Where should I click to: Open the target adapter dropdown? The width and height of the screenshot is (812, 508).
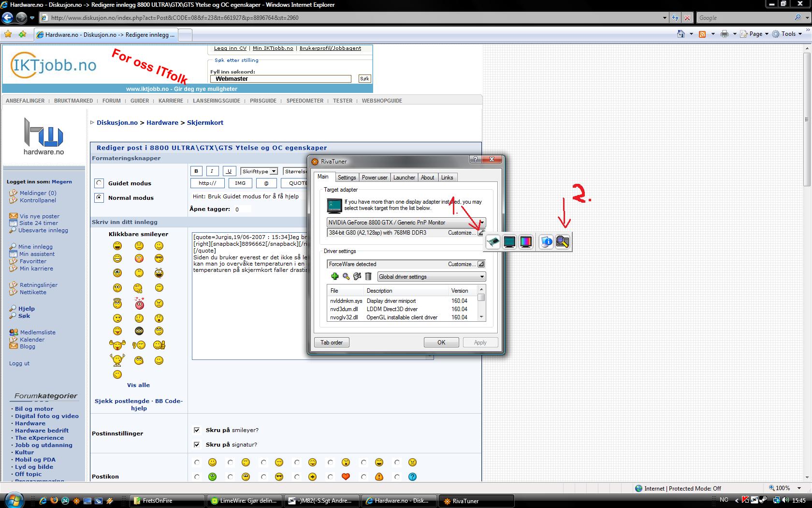[x=406, y=223]
